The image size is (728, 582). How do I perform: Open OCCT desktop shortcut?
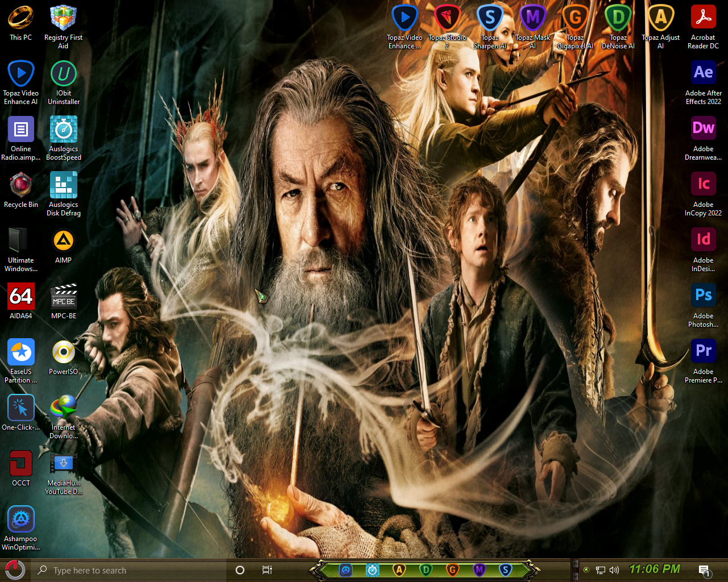pyautogui.click(x=20, y=468)
